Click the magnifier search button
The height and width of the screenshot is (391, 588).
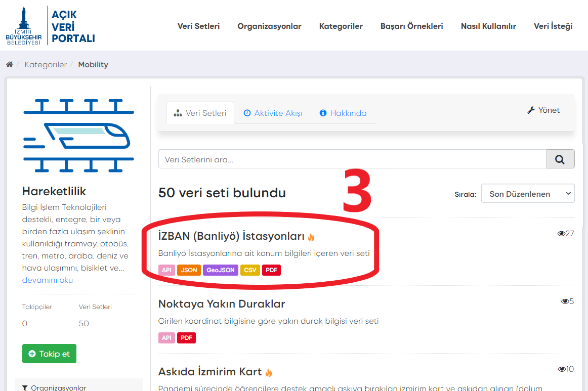[x=560, y=159]
